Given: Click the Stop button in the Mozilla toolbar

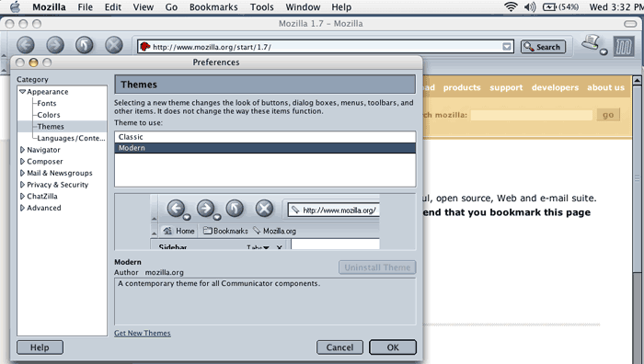Looking at the screenshot, I should coord(114,45).
